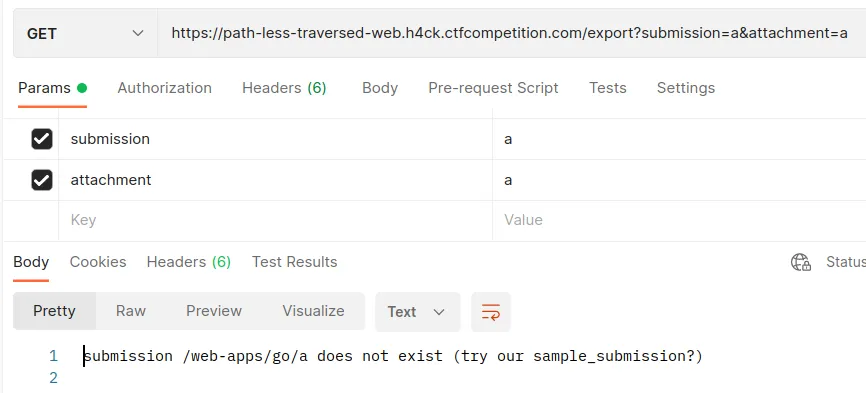Uncheck the submission parameter checkbox

tap(42, 139)
